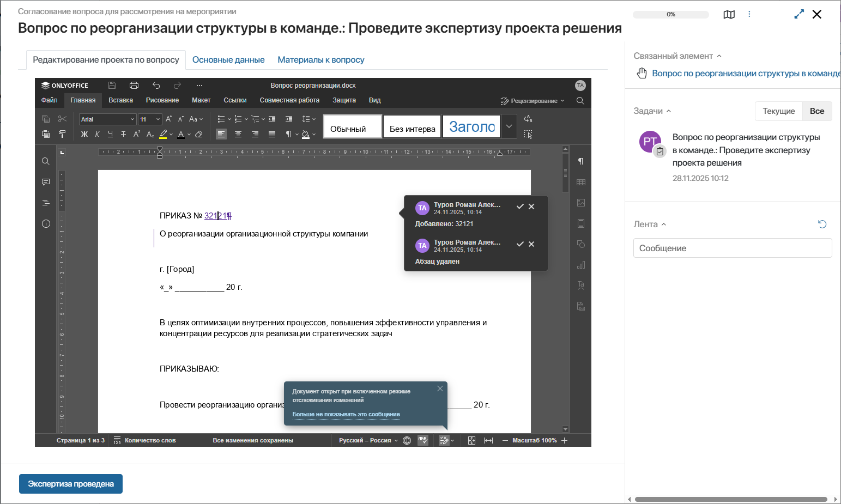Switch to the Вставка ribbon tab

point(120,100)
